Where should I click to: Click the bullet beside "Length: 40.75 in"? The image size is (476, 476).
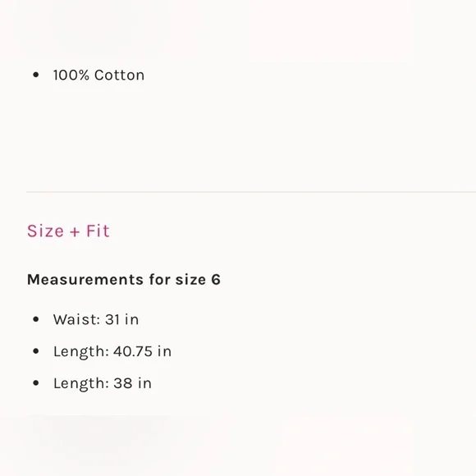click(36, 351)
